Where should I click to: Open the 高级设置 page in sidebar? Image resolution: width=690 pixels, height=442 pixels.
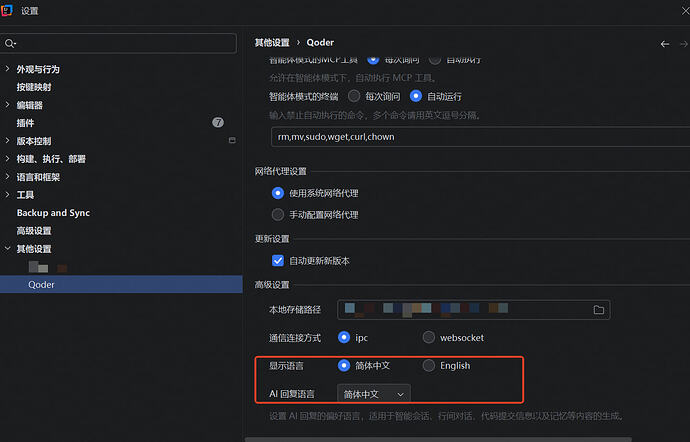34,231
